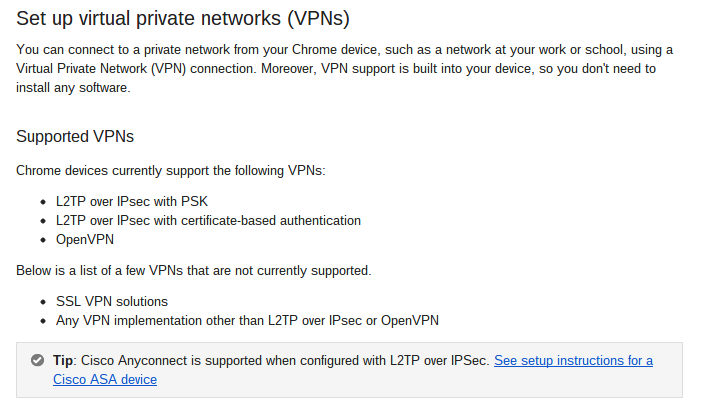Click the "Supported VPNs" section heading

[x=75, y=136]
